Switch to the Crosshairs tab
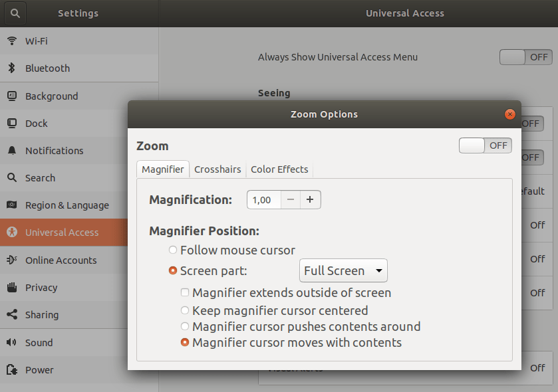 click(x=217, y=169)
